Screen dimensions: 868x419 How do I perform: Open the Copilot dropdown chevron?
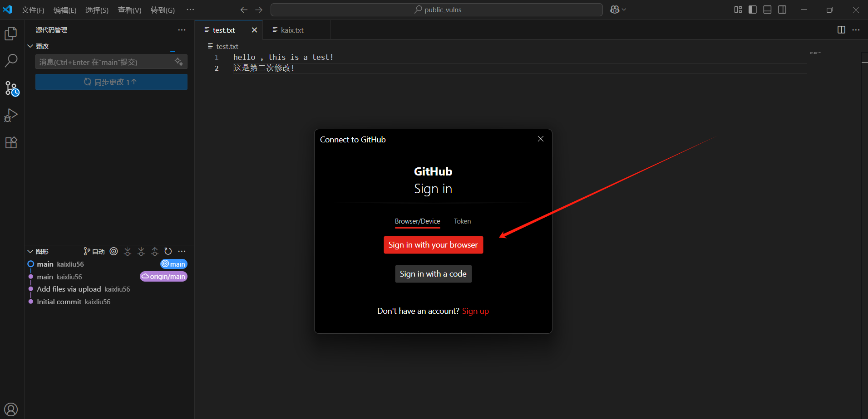pyautogui.click(x=624, y=10)
